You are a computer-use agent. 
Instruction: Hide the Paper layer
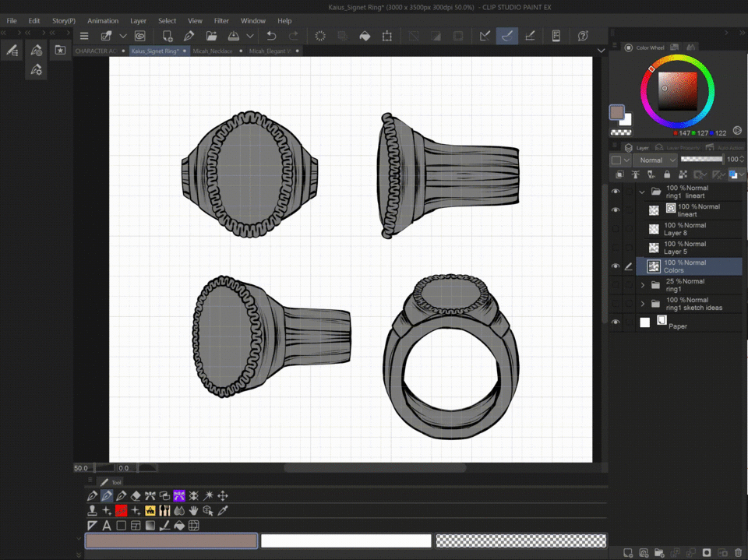click(x=616, y=322)
